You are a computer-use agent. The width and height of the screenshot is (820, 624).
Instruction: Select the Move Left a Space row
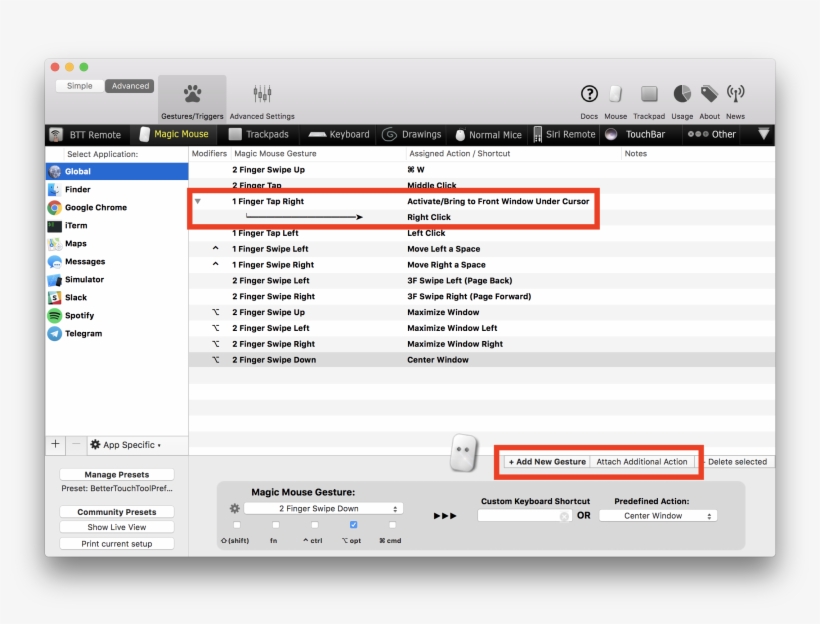482,249
